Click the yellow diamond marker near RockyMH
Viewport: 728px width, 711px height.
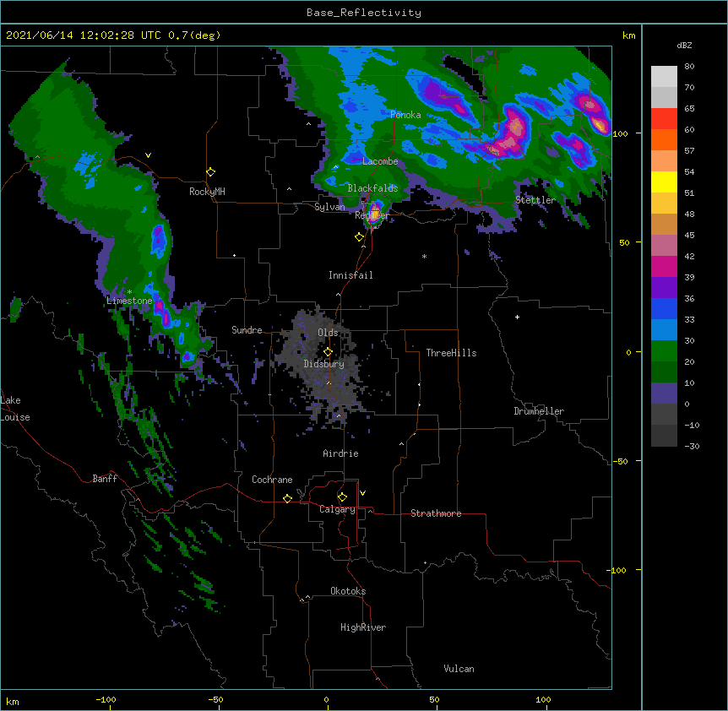[211, 172]
